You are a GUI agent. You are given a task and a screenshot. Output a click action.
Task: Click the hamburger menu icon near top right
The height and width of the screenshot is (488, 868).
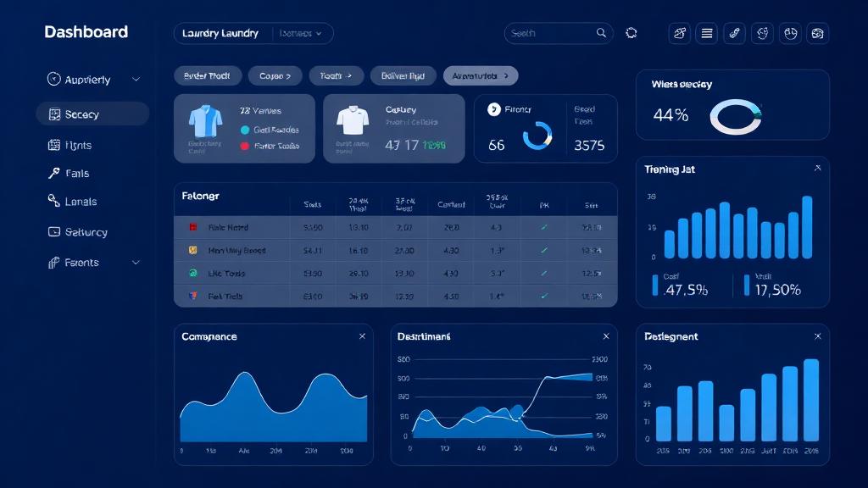pyautogui.click(x=707, y=33)
